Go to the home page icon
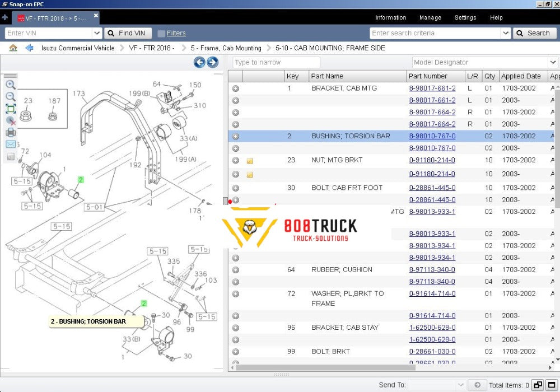The height and width of the screenshot is (392, 560). (x=13, y=48)
